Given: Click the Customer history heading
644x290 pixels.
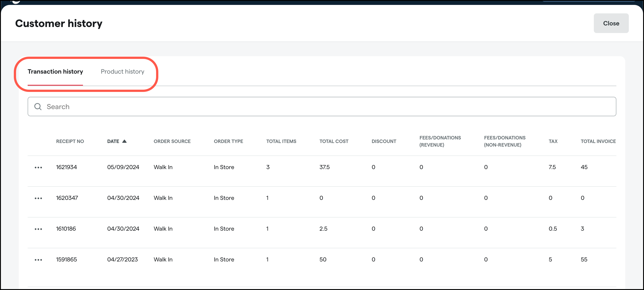Looking at the screenshot, I should click(59, 23).
